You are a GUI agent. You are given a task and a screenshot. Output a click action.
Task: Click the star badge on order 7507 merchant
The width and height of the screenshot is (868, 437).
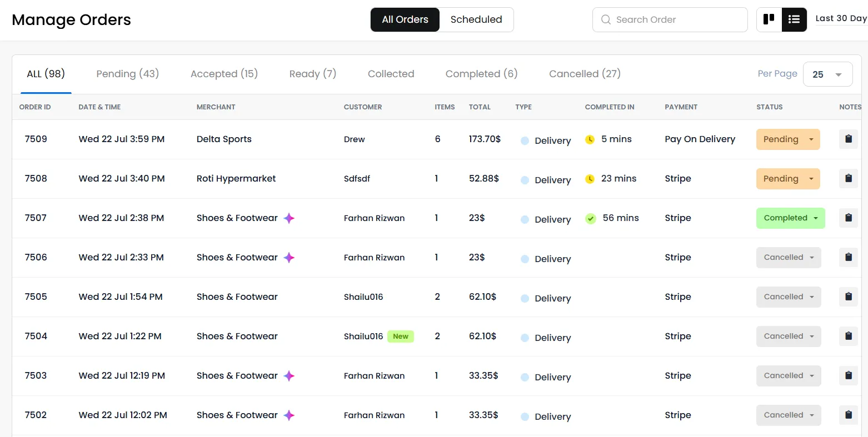pos(289,218)
